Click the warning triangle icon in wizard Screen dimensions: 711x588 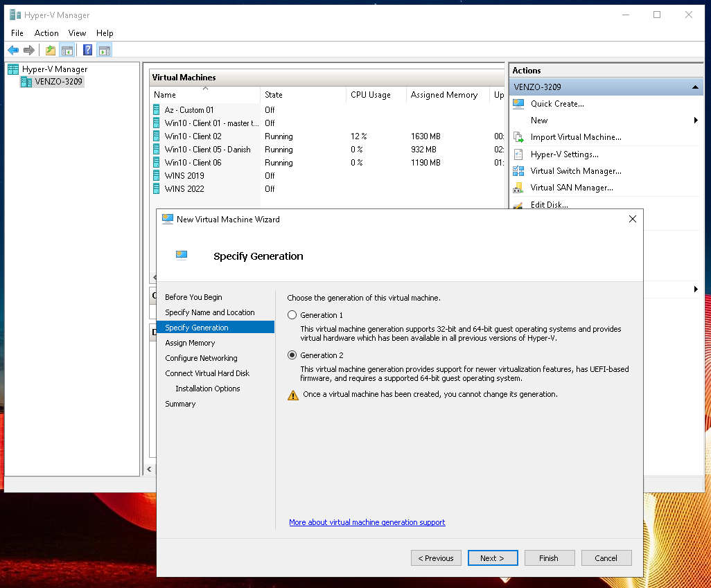(x=293, y=395)
